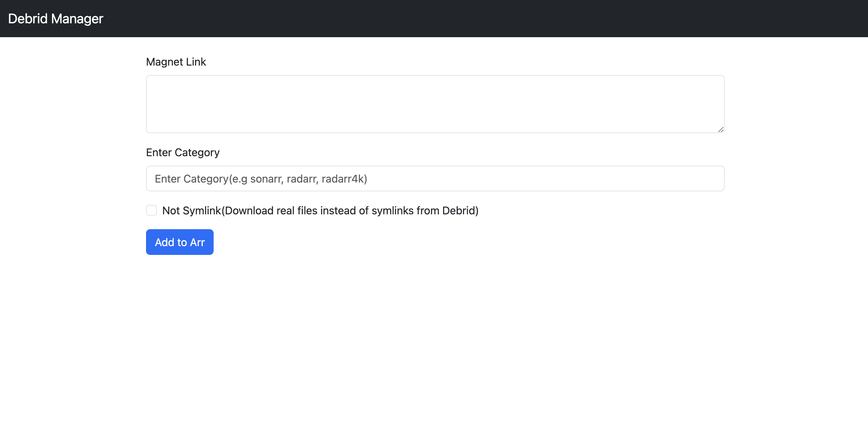The image size is (868, 428).
Task: Click the Not Symlink description label
Action: [320, 211]
